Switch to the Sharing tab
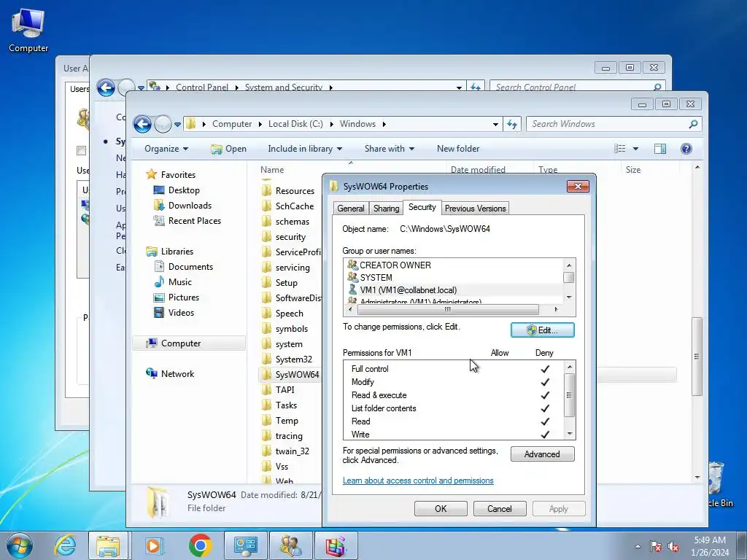The image size is (747, 560). [x=387, y=208]
